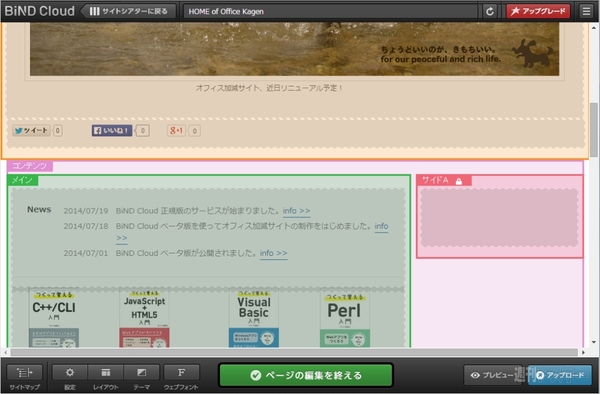Click the header banner image with dog
Screen dimensions: 600x394
coord(294,49)
